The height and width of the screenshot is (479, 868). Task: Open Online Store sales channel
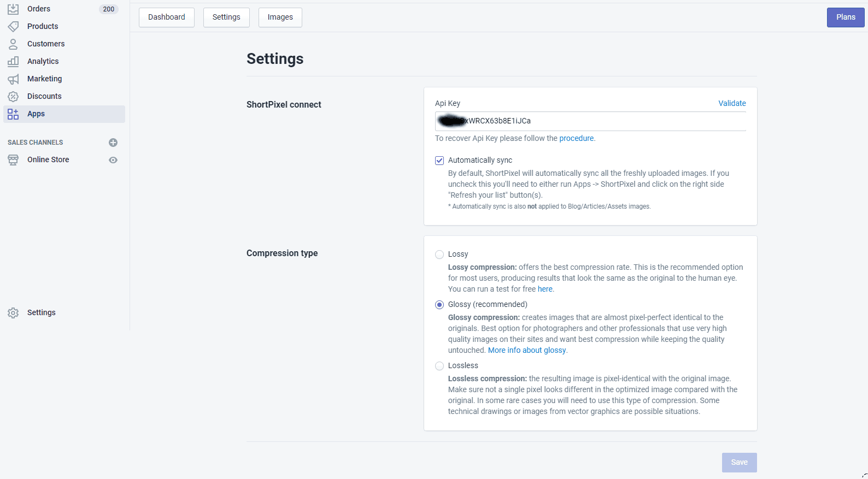48,159
